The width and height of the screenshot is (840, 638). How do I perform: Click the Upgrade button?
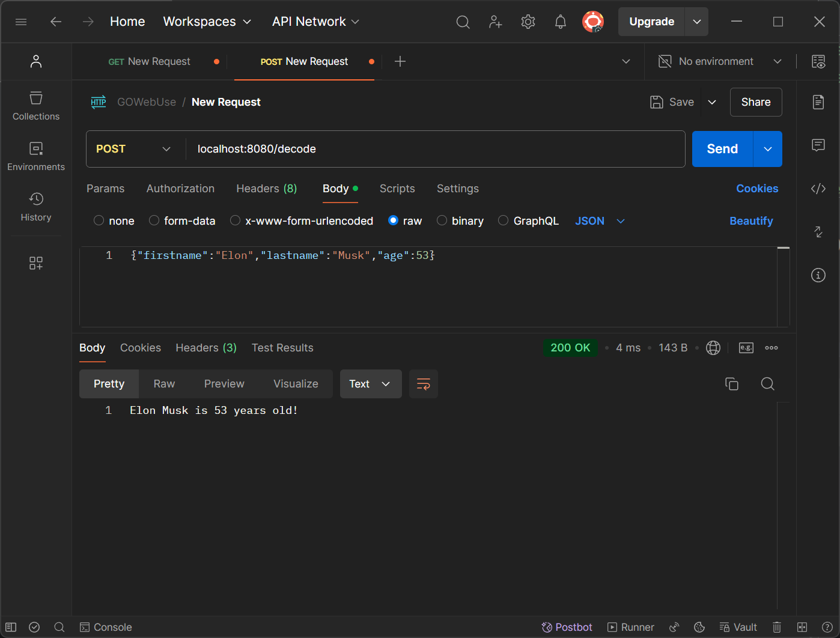[652, 22]
